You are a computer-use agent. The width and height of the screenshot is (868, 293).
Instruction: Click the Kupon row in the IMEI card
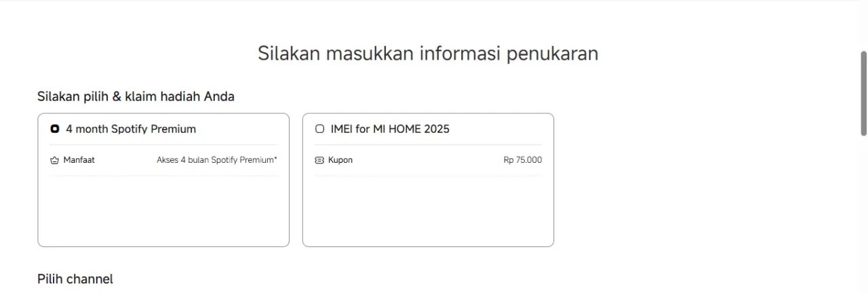(x=429, y=161)
